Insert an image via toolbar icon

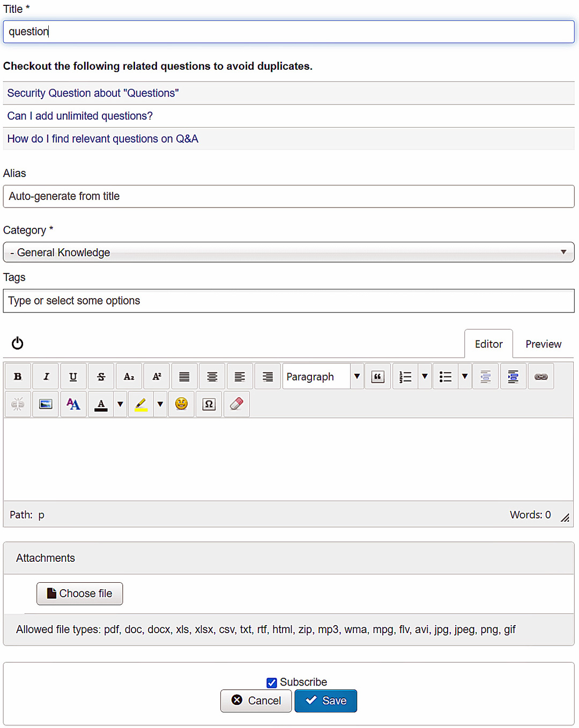46,404
